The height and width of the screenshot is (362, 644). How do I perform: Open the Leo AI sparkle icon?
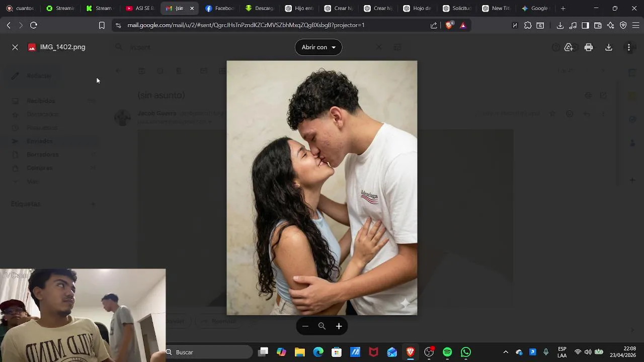click(610, 25)
